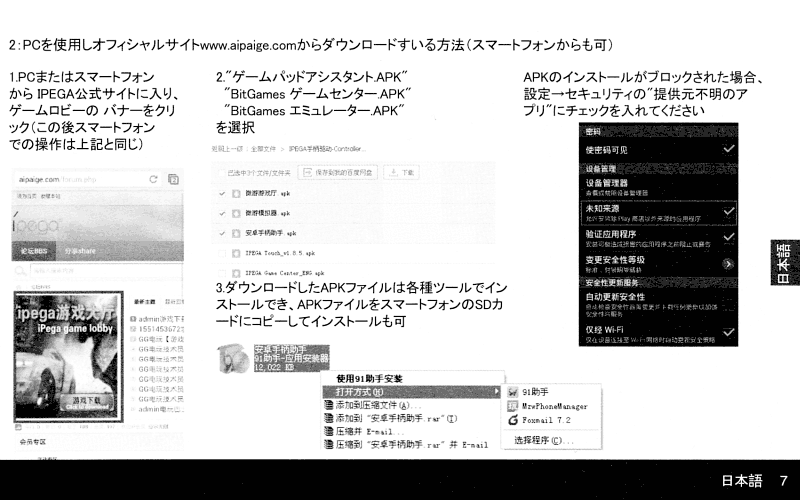Click the 1551453672 forum list entry
The width and height of the screenshot is (800, 500).
click(x=161, y=329)
